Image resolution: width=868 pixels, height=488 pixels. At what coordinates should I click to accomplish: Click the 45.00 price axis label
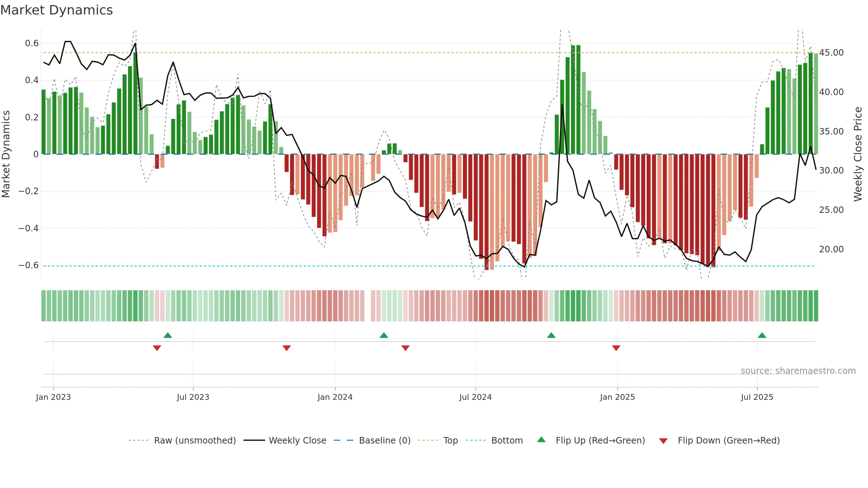(x=831, y=52)
